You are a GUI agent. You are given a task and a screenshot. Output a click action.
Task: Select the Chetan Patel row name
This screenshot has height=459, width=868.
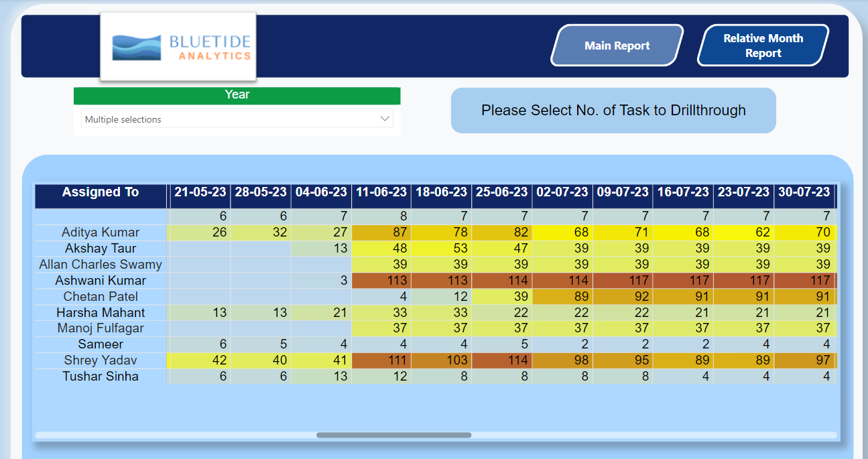pos(101,297)
